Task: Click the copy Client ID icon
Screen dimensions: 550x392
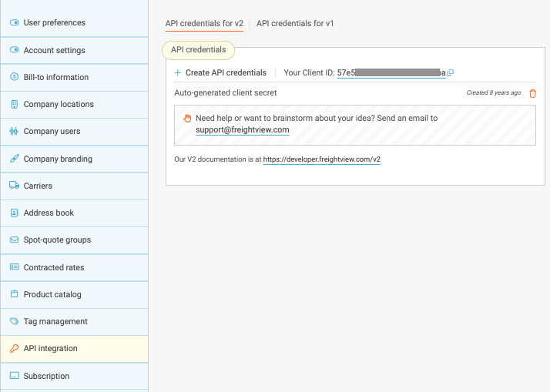Action: tap(451, 73)
